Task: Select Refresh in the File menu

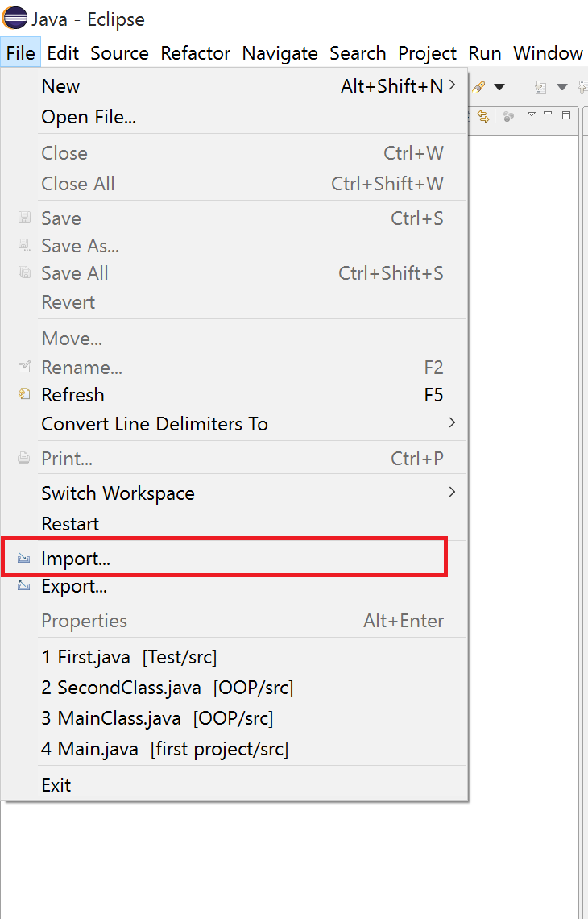Action: [x=72, y=395]
